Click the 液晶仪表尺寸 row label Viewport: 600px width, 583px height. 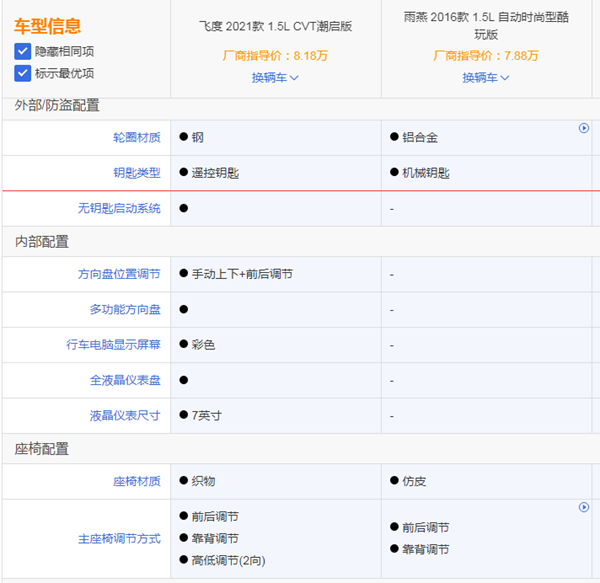click(x=125, y=415)
